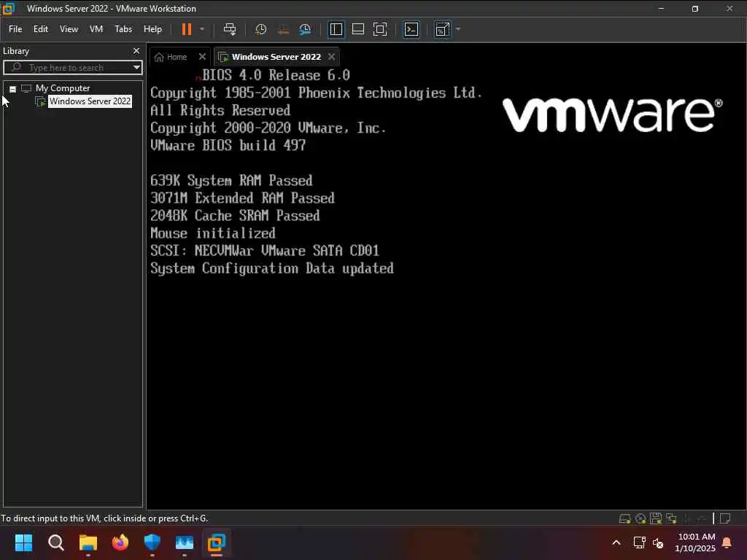Show hidden system tray icons
Screen dimensions: 747x560
616,542
